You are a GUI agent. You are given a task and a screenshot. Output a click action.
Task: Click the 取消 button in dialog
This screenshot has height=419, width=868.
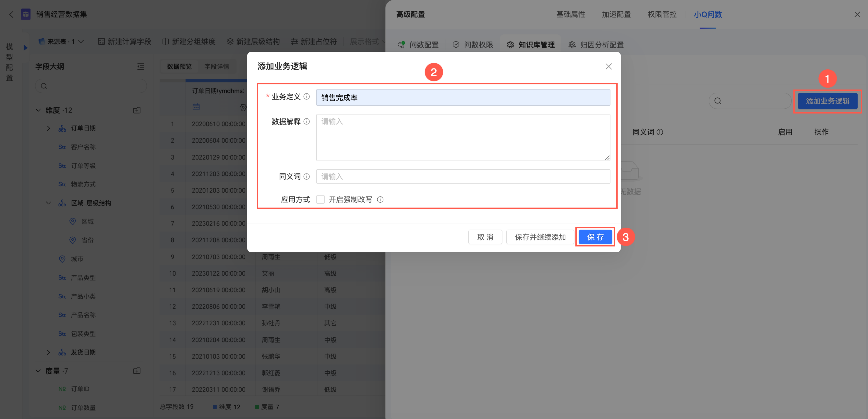[485, 237]
